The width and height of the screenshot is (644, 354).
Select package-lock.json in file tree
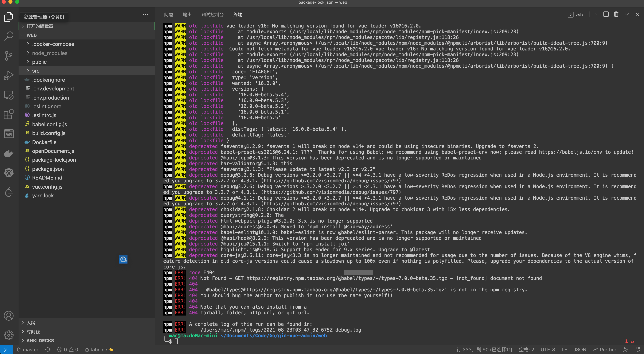click(x=54, y=160)
